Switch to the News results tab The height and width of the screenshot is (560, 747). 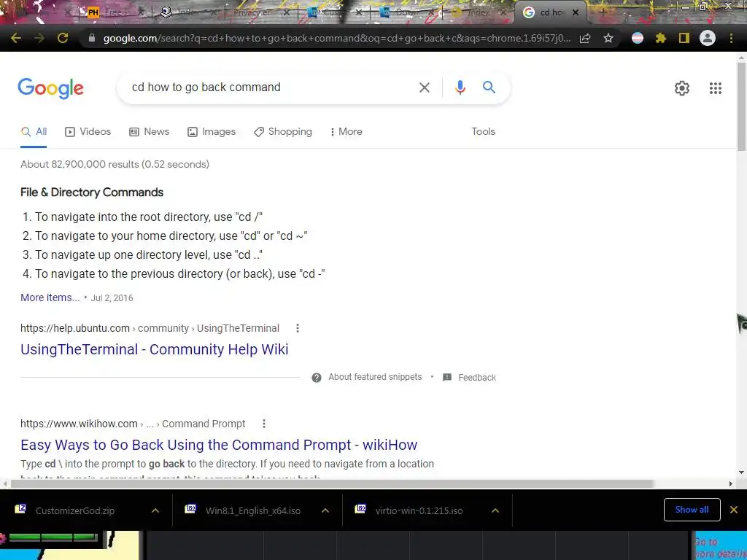[149, 132]
